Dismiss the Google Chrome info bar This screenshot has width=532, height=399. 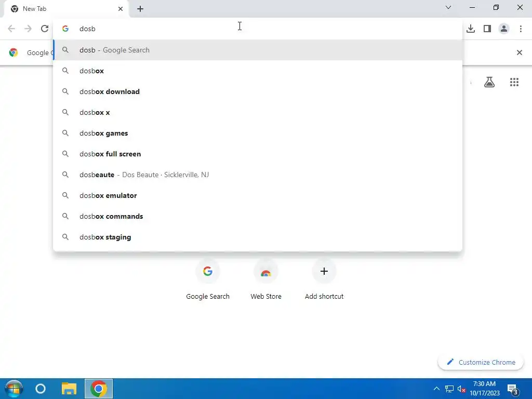point(519,52)
